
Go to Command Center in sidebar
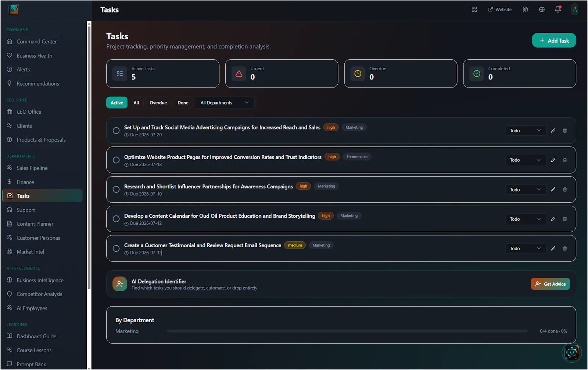click(x=42, y=42)
